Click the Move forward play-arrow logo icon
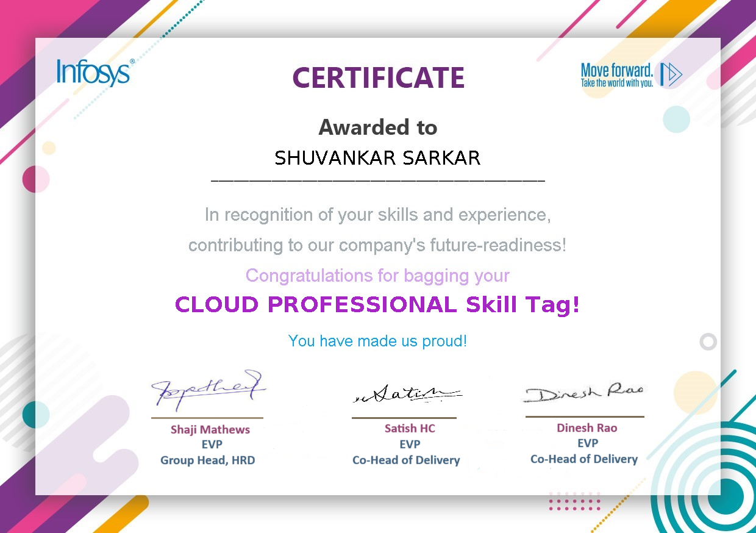This screenshot has width=756, height=533. click(671, 74)
